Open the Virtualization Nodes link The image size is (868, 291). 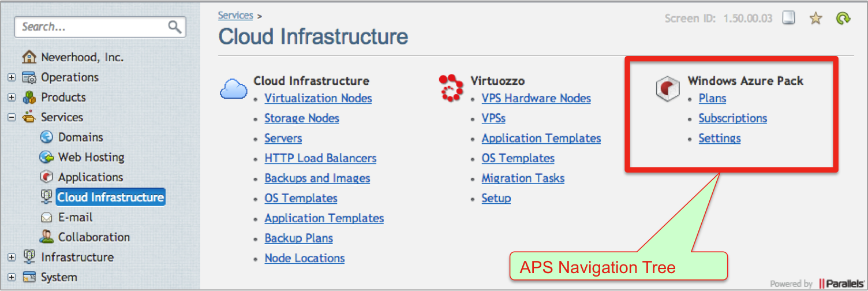[318, 98]
